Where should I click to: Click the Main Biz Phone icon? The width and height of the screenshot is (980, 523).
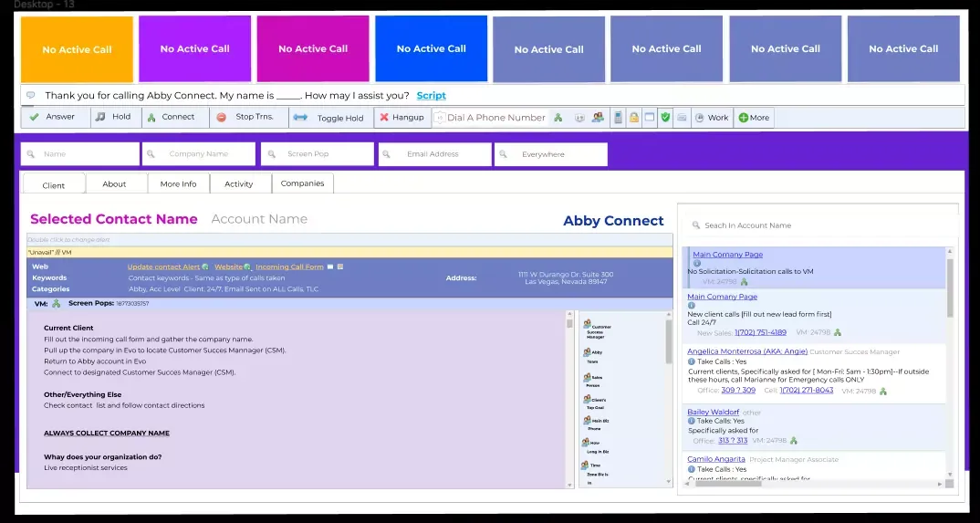587,421
